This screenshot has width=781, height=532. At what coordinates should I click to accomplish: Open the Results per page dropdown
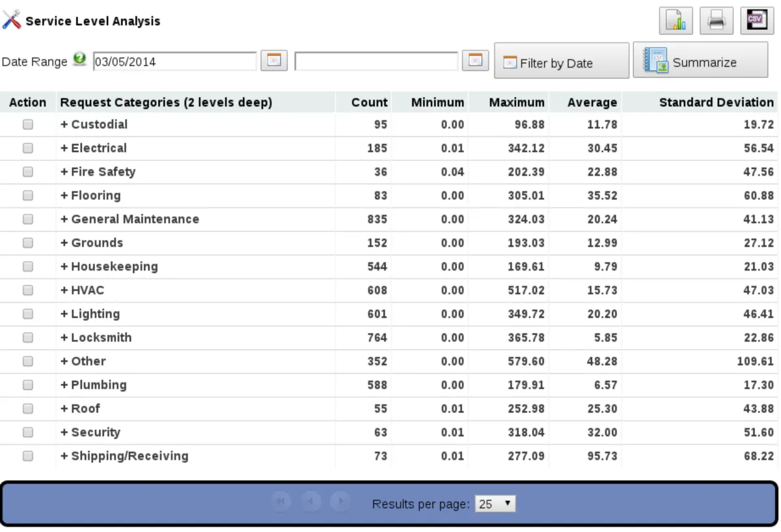[x=495, y=504]
